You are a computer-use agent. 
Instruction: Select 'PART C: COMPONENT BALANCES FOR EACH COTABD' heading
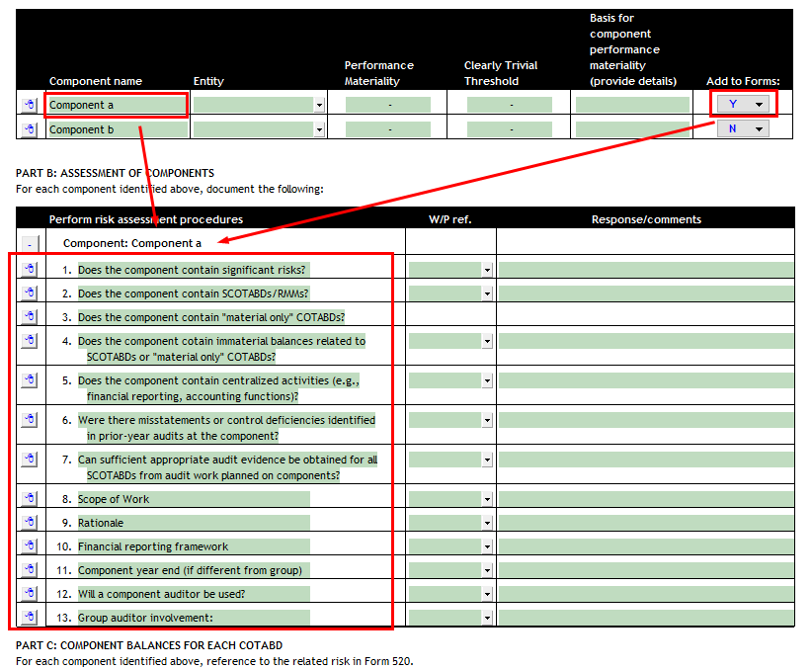click(x=149, y=645)
